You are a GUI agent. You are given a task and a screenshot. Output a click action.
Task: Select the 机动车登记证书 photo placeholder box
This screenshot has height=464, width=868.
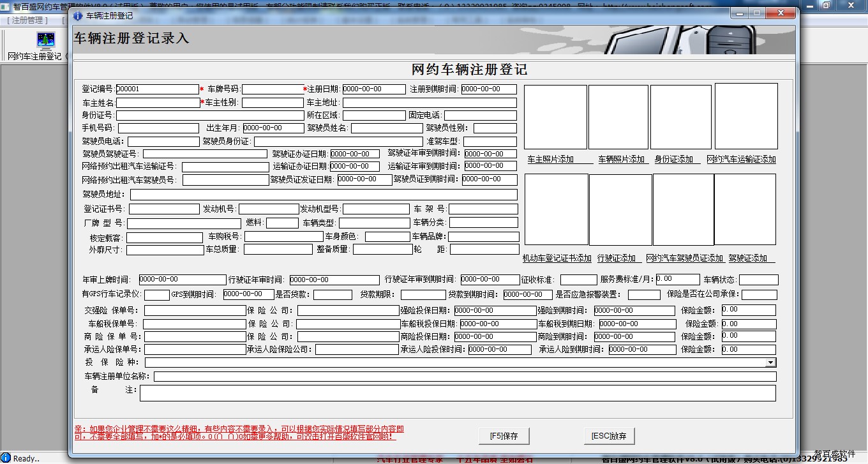557,209
